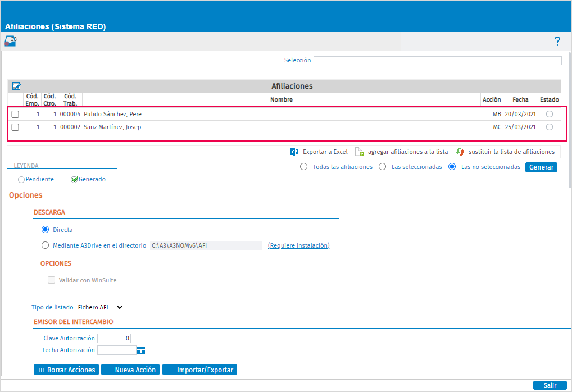Image resolution: width=572 pixels, height=392 pixels.
Task: Open the Requiere instalación link
Action: pyautogui.click(x=299, y=245)
